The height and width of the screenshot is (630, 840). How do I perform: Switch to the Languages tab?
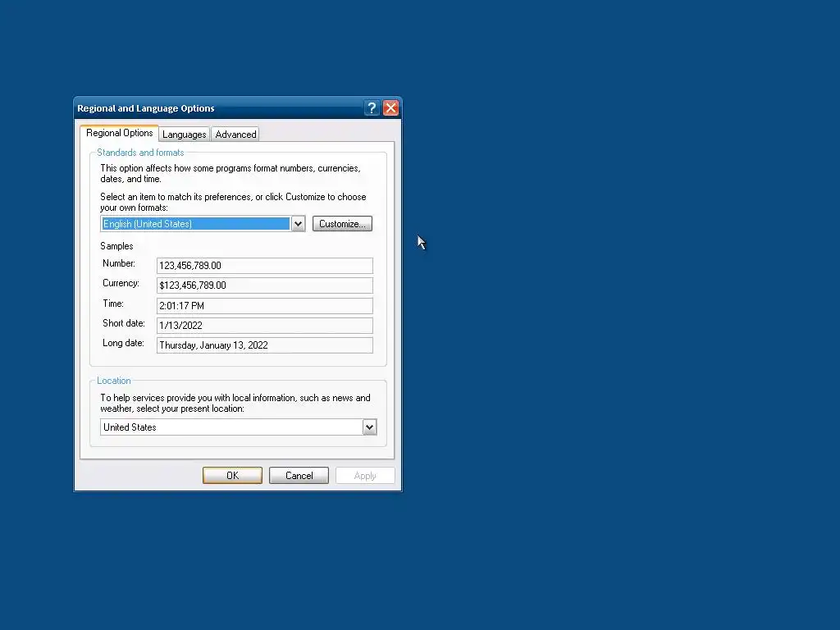tap(185, 135)
